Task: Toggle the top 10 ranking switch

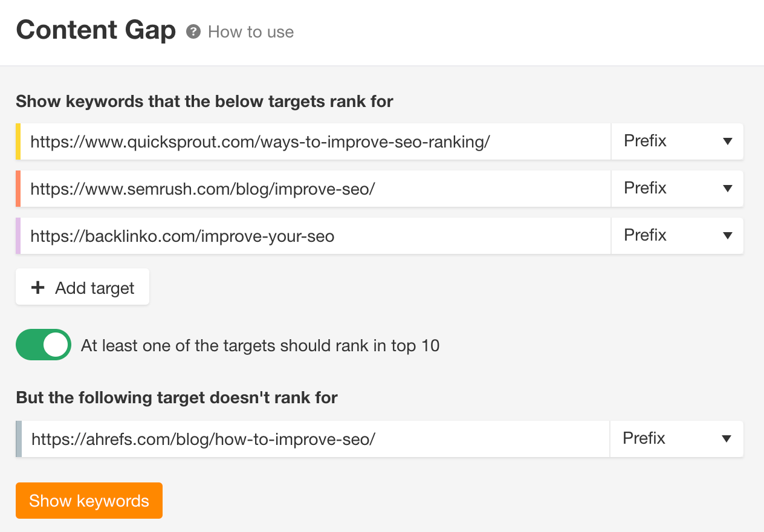Action: [44, 345]
